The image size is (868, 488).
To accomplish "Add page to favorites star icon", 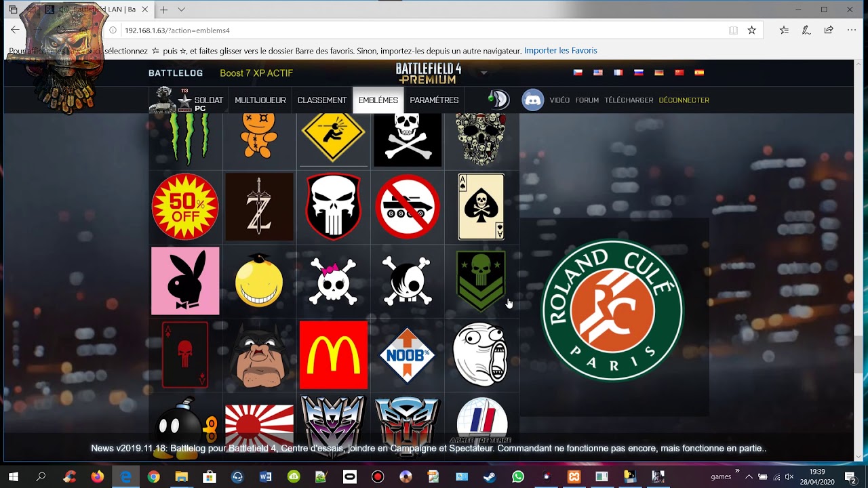I will pyautogui.click(x=751, y=30).
